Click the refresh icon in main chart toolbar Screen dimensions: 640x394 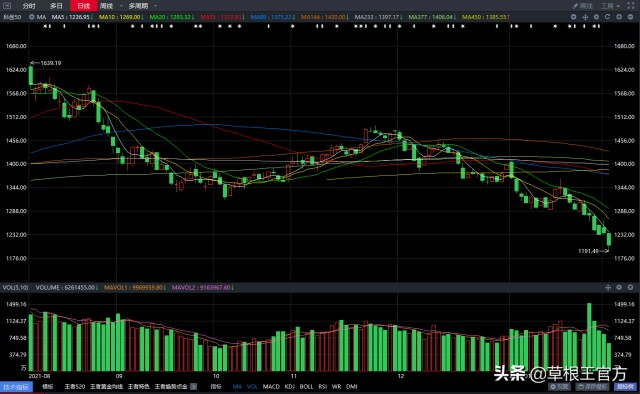pos(607,17)
